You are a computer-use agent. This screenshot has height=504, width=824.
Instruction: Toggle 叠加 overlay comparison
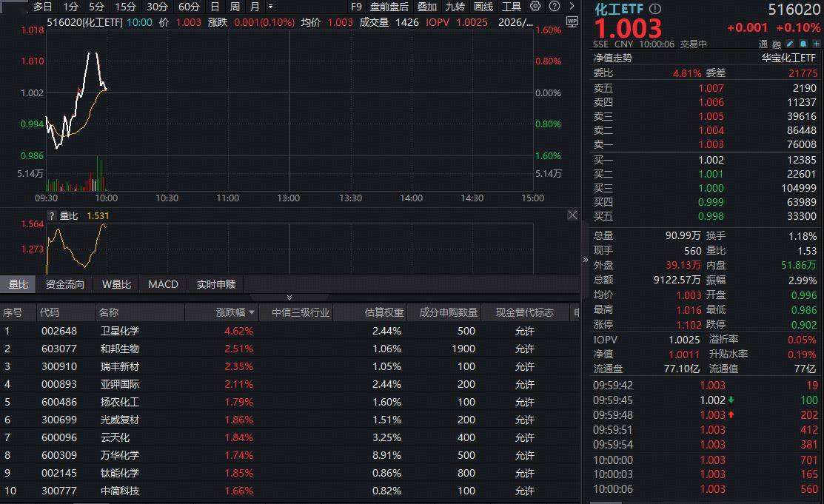pos(427,7)
